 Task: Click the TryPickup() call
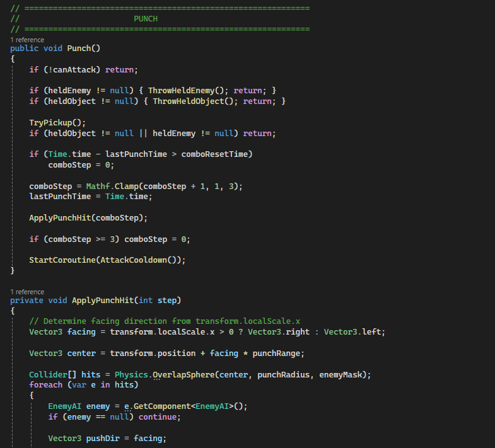click(55, 123)
